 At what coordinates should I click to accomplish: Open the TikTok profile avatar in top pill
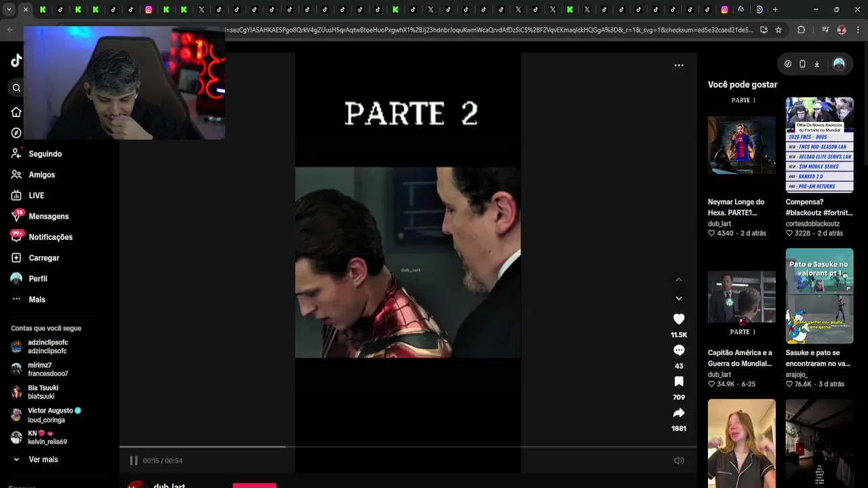[839, 64]
